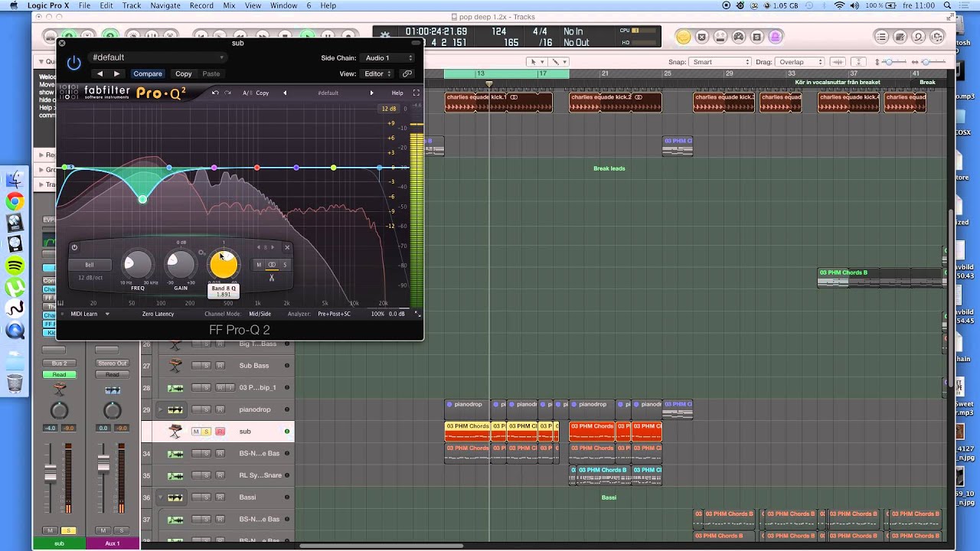Set band to Side with S button
The image size is (980, 551).
pyautogui.click(x=285, y=265)
